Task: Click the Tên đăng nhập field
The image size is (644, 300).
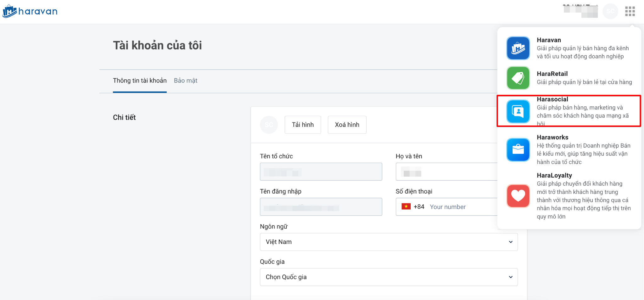Action: 321,207
